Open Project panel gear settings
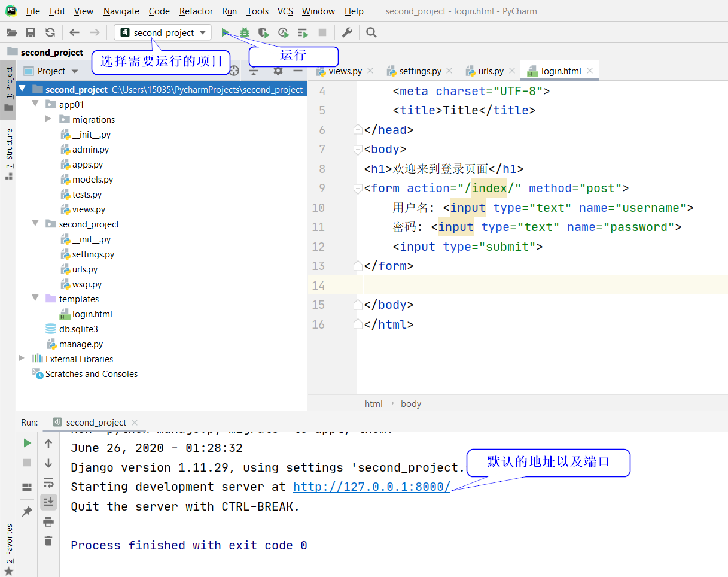 coord(278,71)
